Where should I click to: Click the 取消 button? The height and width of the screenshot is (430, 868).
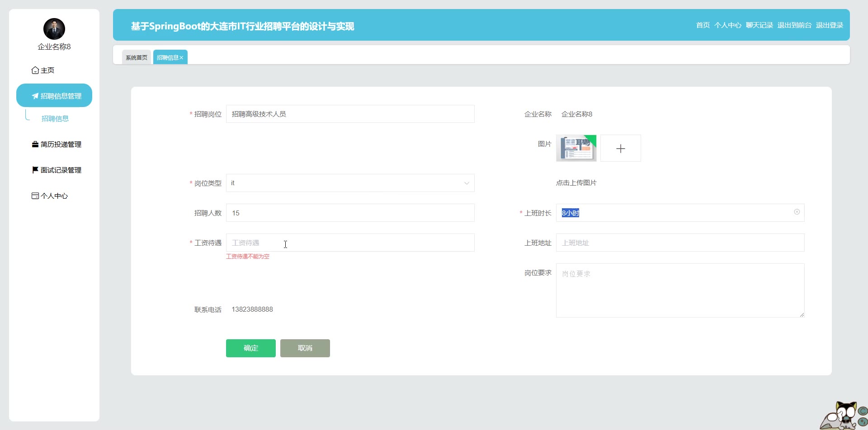click(x=305, y=348)
